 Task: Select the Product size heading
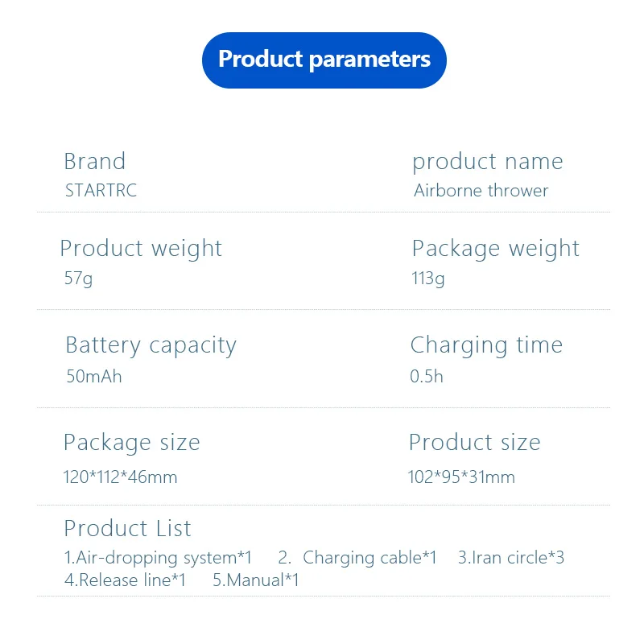[x=475, y=443]
